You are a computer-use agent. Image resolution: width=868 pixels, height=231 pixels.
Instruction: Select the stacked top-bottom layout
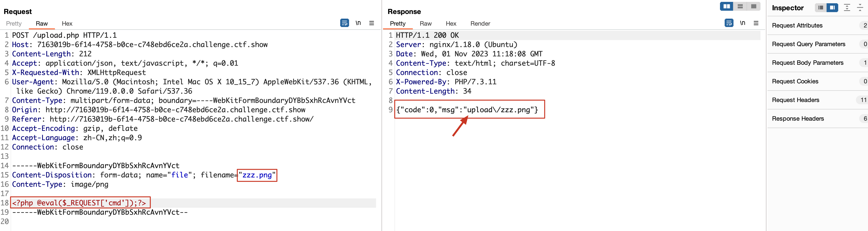point(740,7)
